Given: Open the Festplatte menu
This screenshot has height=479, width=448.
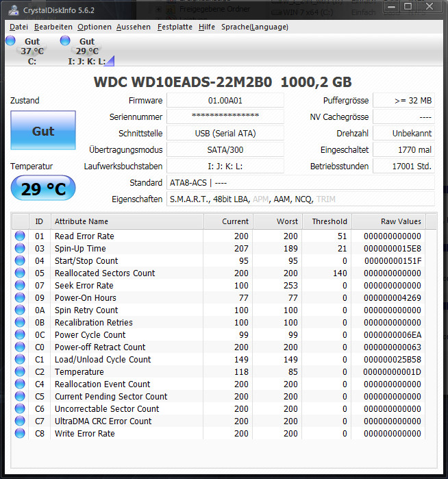Looking at the screenshot, I should tap(175, 27).
